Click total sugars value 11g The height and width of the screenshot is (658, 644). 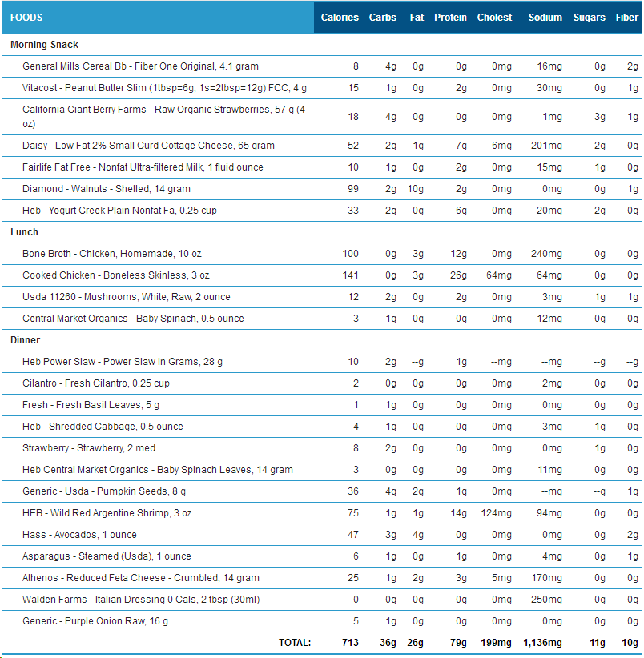[598, 643]
